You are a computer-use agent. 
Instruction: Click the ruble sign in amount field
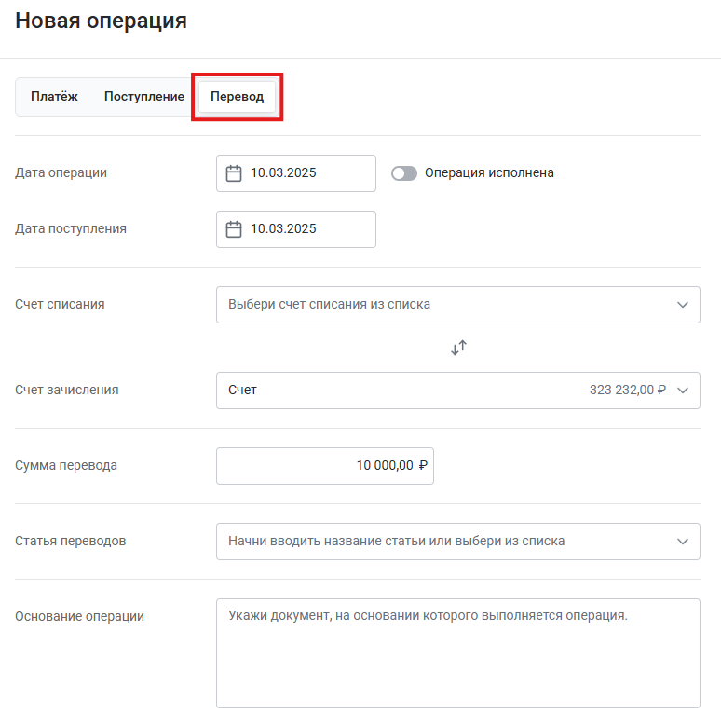423,465
